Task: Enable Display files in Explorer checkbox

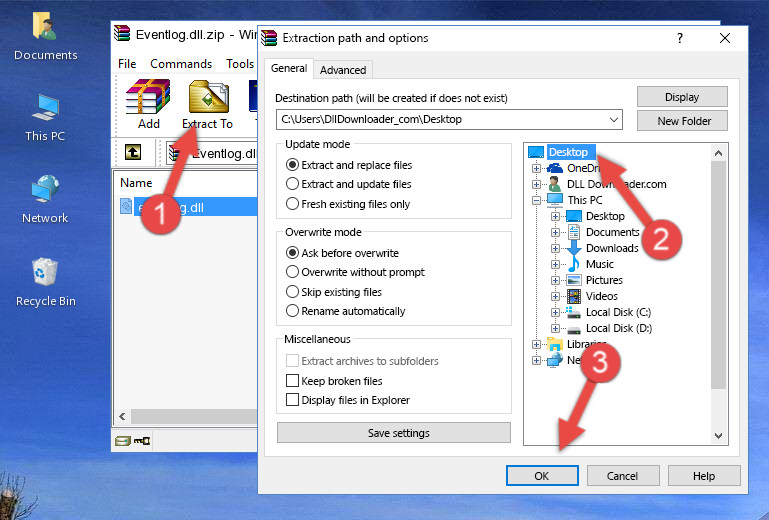Action: 292,400
